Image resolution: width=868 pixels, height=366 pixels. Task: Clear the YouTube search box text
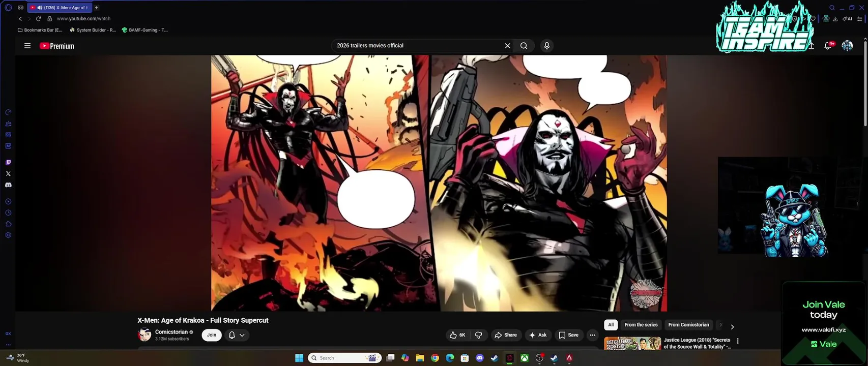[507, 46]
